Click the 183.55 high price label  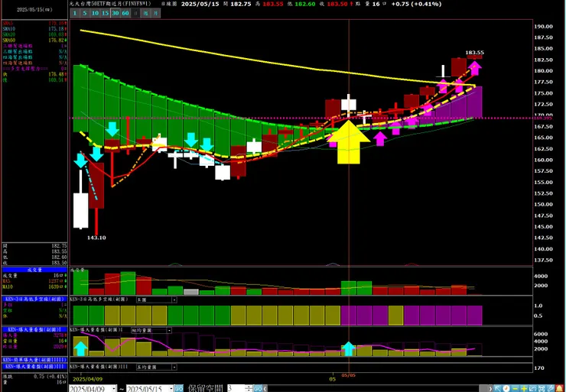pos(474,53)
